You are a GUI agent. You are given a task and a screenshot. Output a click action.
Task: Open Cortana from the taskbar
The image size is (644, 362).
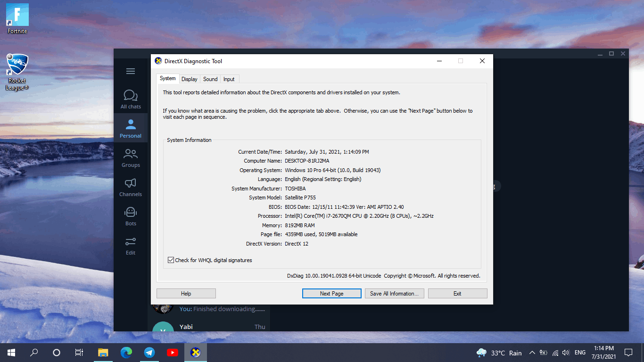(x=57, y=352)
